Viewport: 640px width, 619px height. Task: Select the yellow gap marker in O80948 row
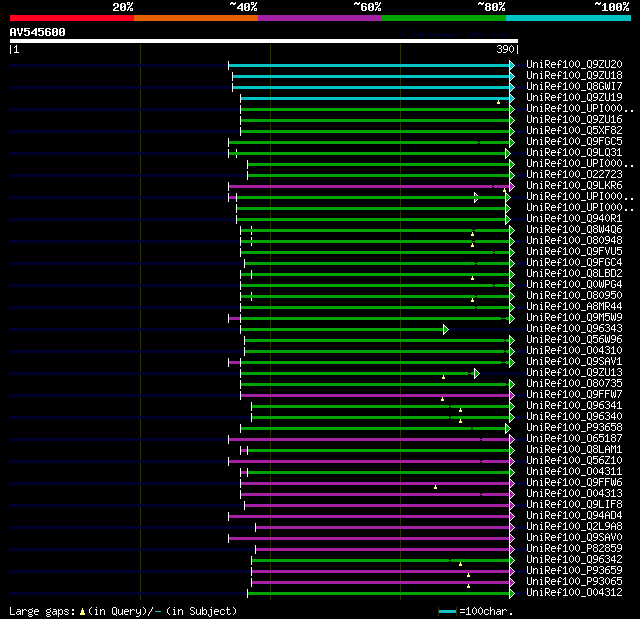(473, 245)
